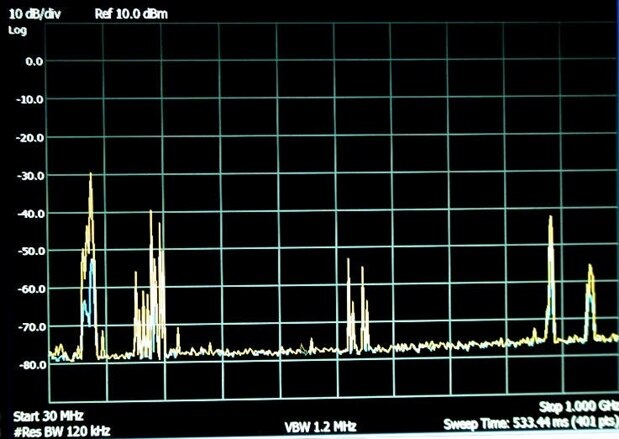Select the 'Ref 10.0 dBm' reference level
This screenshot has width=619, height=439.
131,14
